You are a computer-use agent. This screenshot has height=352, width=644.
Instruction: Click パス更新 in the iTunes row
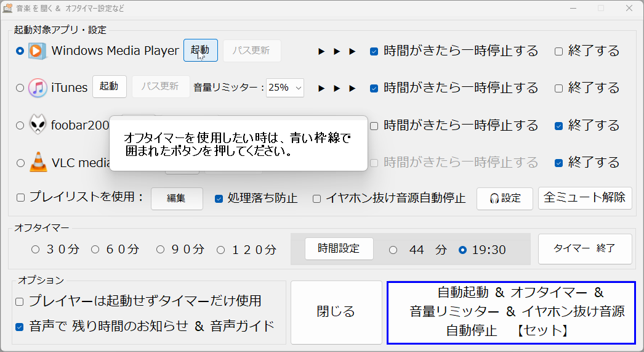161,86
